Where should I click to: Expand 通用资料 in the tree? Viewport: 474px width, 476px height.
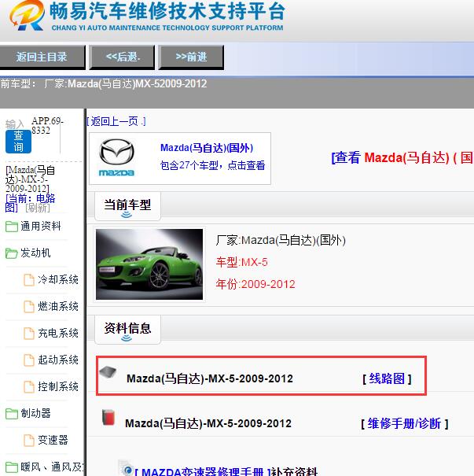pyautogui.click(x=41, y=226)
